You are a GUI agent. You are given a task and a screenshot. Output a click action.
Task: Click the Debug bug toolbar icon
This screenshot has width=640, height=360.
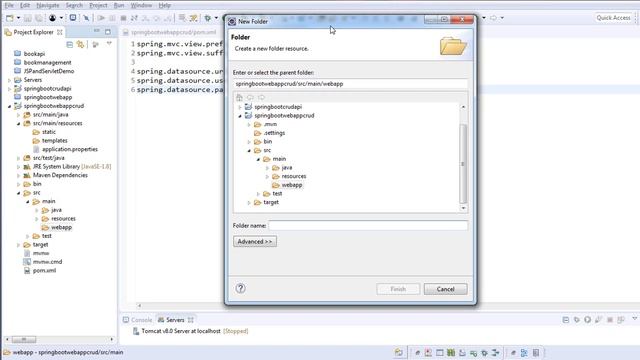tap(207, 18)
